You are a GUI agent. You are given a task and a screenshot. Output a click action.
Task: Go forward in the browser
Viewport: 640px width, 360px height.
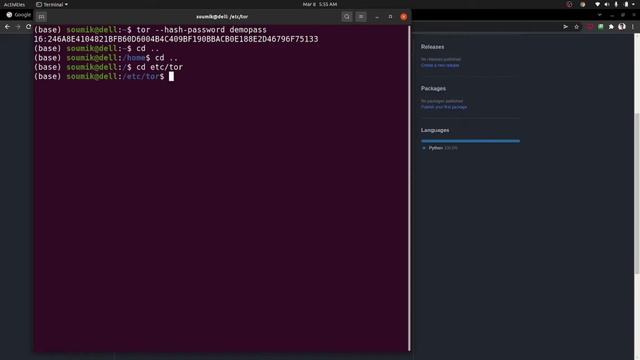[x=18, y=27]
